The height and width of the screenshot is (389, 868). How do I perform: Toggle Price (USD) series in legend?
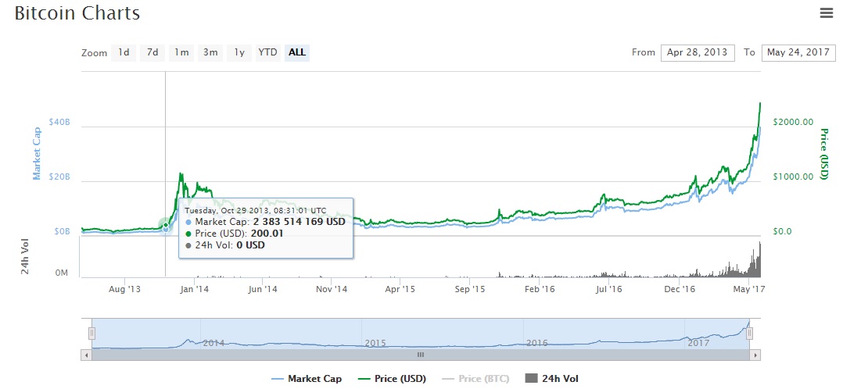(393, 379)
